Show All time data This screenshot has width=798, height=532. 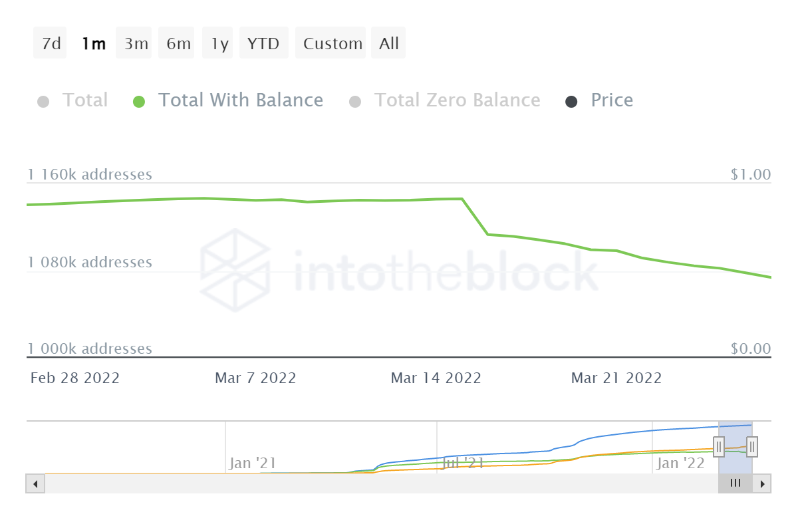[x=389, y=44]
